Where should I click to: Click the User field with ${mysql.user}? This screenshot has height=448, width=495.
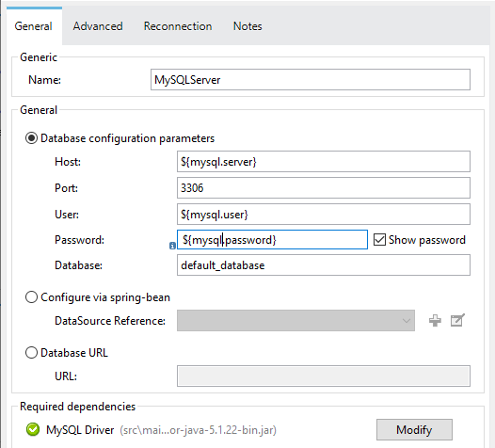(324, 215)
